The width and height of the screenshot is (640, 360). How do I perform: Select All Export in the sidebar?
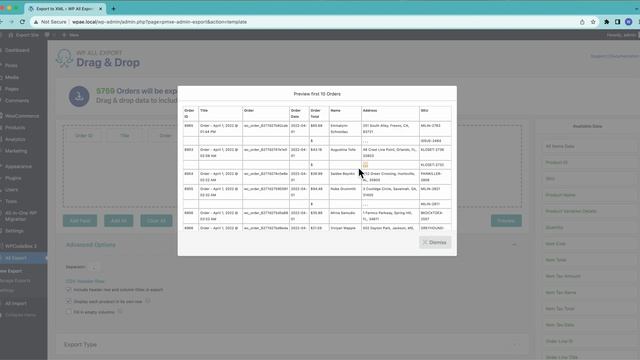(16, 258)
